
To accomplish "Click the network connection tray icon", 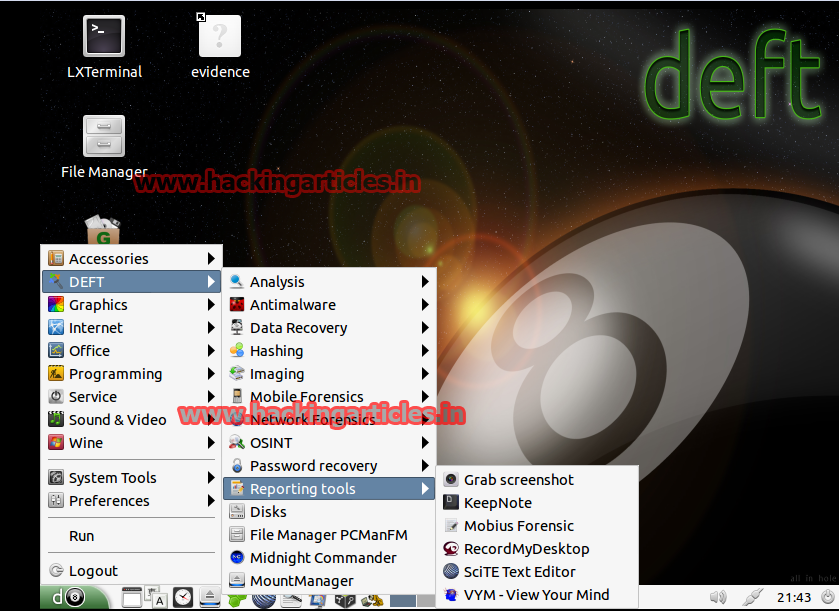I will pyautogui.click(x=752, y=597).
